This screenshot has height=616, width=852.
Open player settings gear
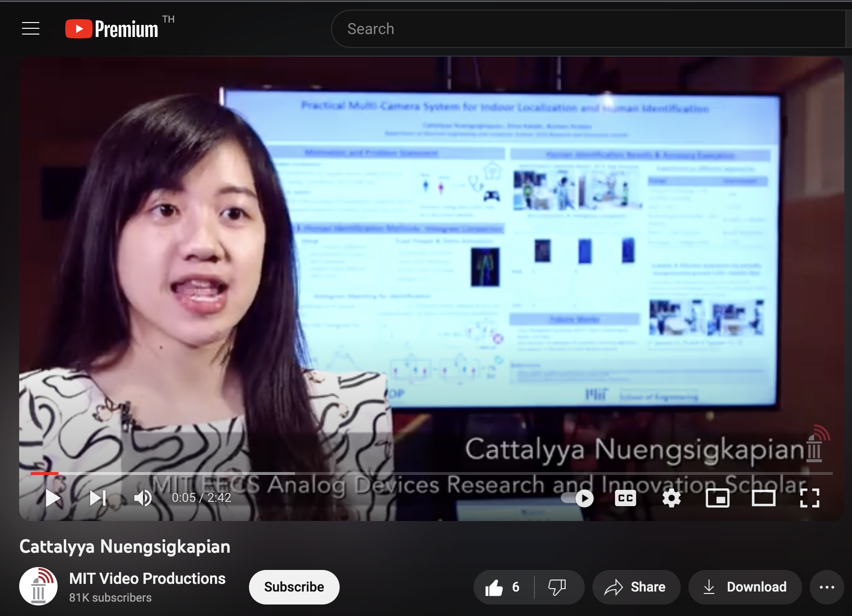pos(672,498)
